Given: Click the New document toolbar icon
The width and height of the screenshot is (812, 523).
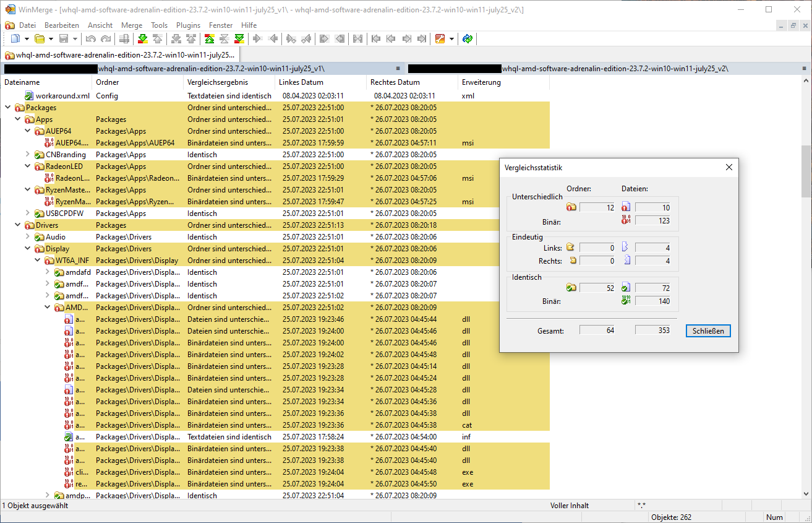Looking at the screenshot, I should 15,39.
